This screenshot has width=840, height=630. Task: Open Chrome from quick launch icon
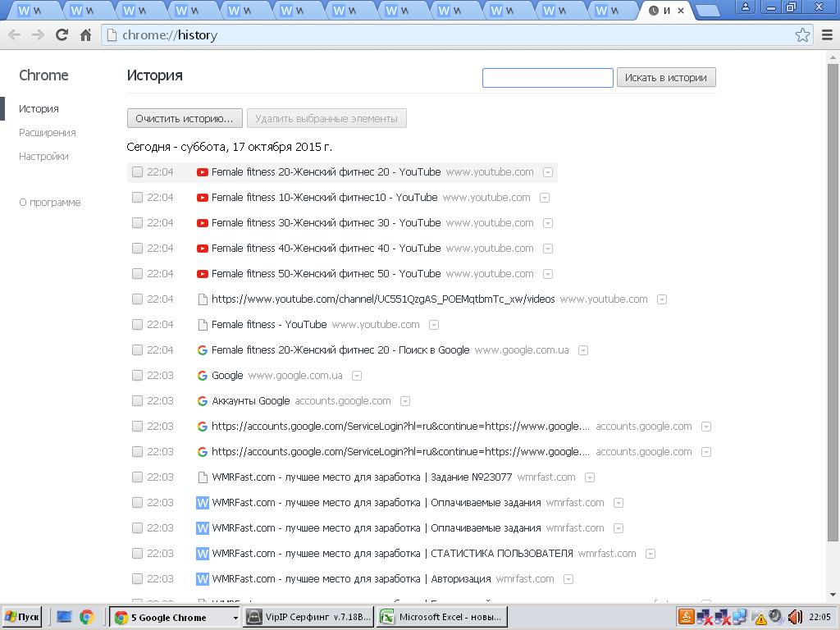pos(85,617)
